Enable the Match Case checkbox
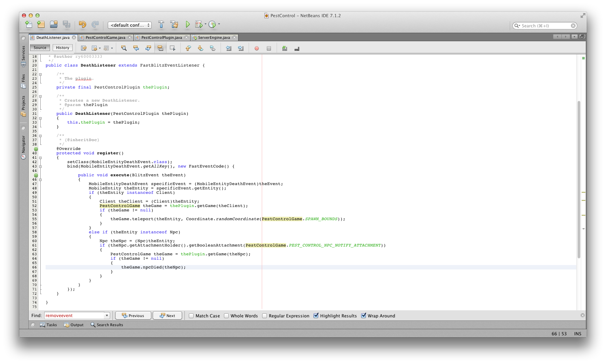This screenshot has width=606, height=364. tap(191, 316)
